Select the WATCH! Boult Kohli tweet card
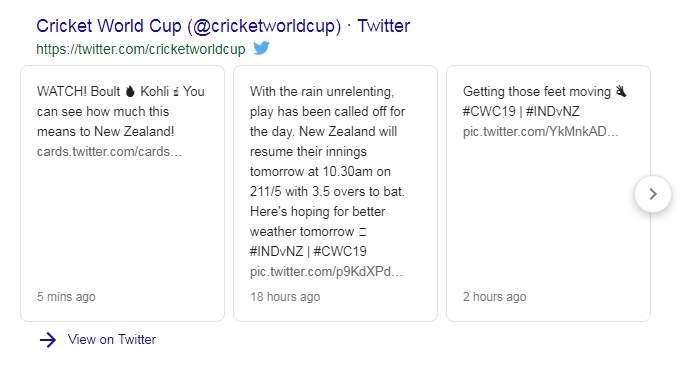Viewport: 691px width, 373px height. [x=123, y=194]
